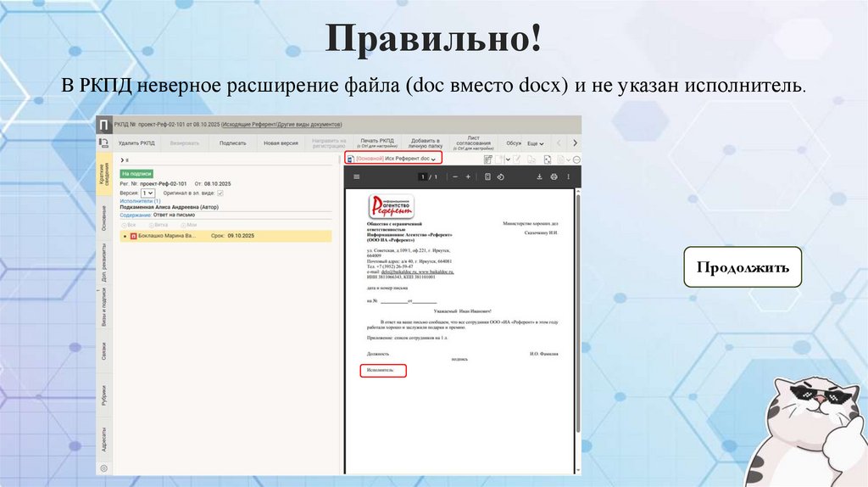Click the icon below the П logo
Screen dimensions: 868x487
(103, 143)
